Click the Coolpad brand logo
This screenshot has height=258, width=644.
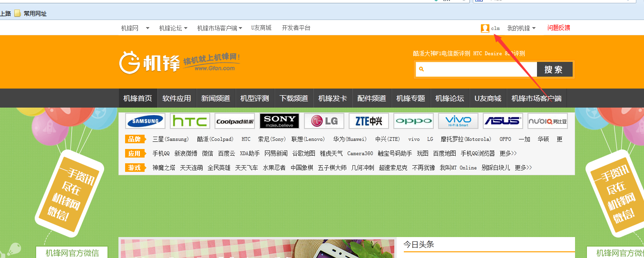(234, 121)
